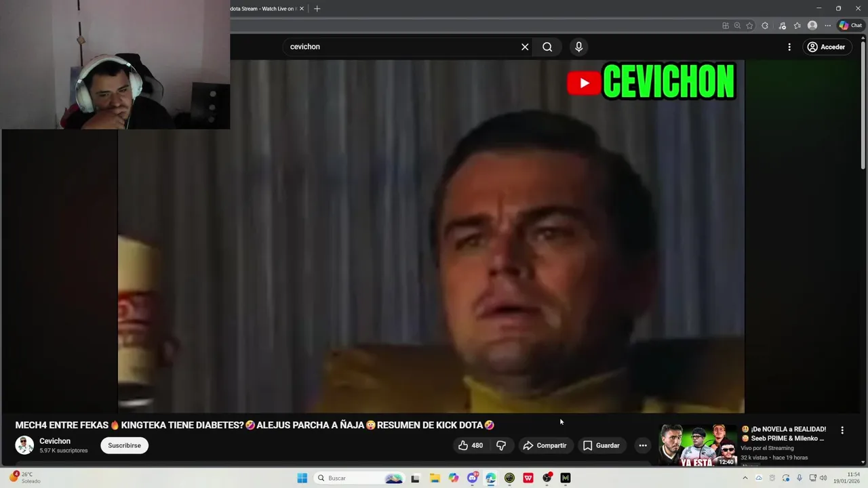Image resolution: width=868 pixels, height=488 pixels.
Task: Launch Copilot from the taskbar
Action: [x=454, y=478]
